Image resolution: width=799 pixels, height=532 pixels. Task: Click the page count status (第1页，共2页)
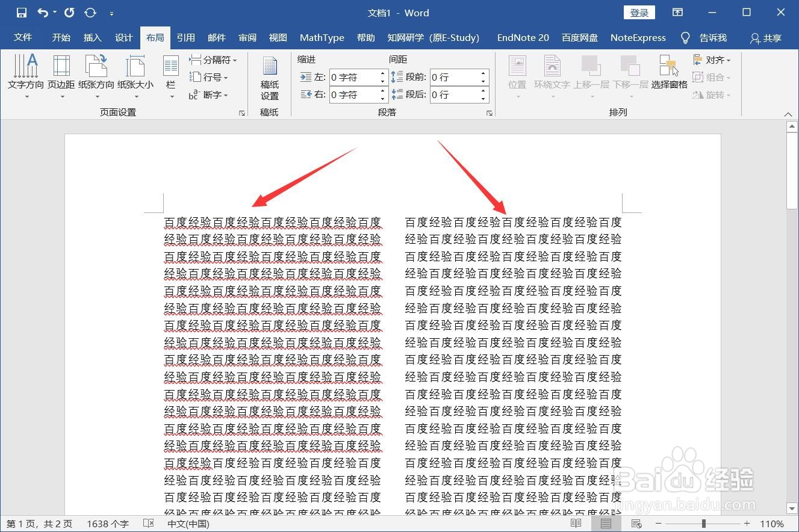pos(39,524)
